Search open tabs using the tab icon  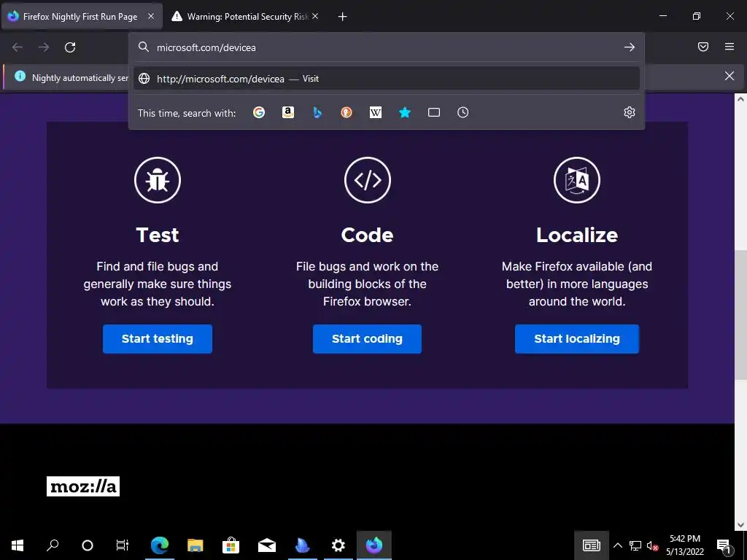click(x=433, y=112)
